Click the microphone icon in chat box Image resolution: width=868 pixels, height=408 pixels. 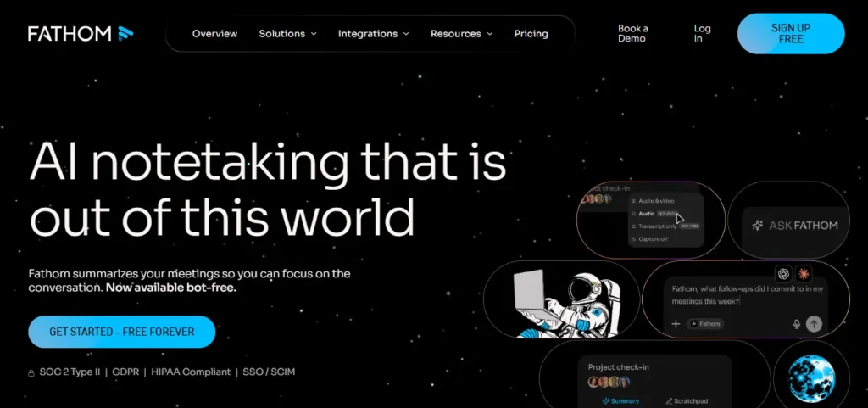point(797,324)
